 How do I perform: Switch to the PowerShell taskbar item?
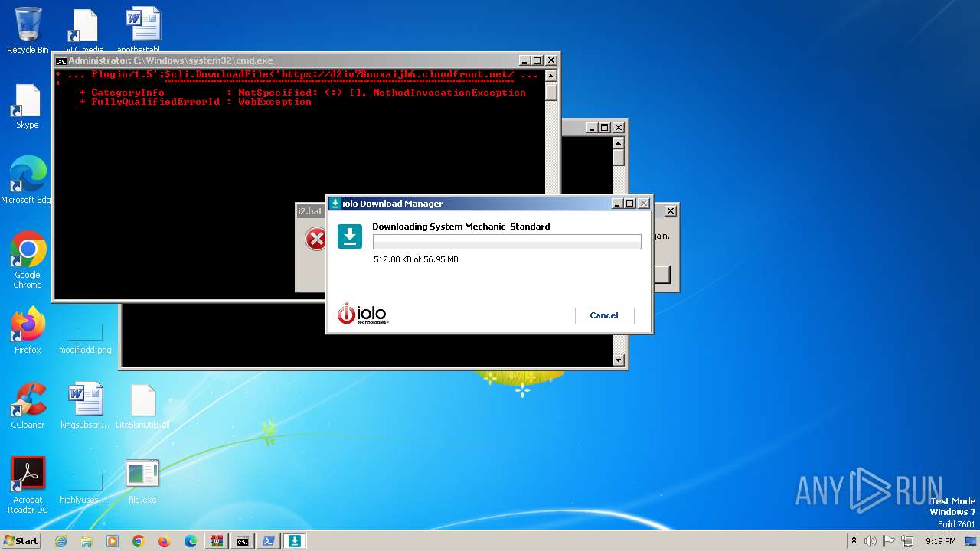tap(269, 541)
